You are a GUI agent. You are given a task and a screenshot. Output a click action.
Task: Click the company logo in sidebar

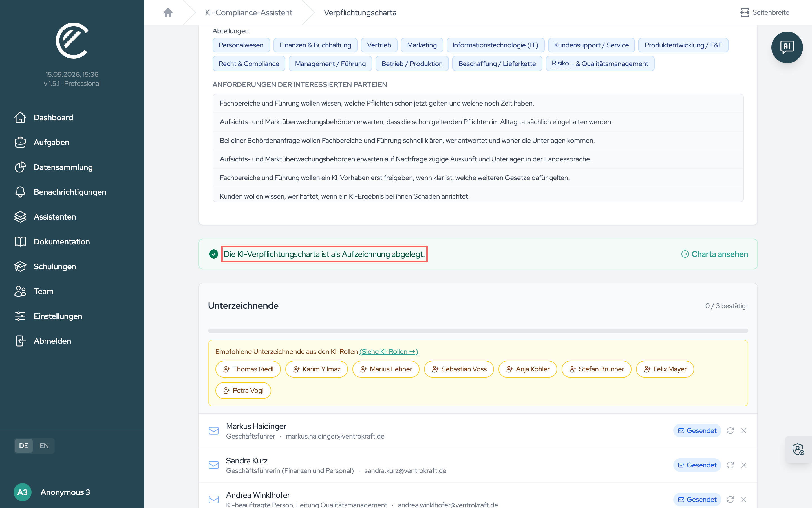pyautogui.click(x=72, y=41)
